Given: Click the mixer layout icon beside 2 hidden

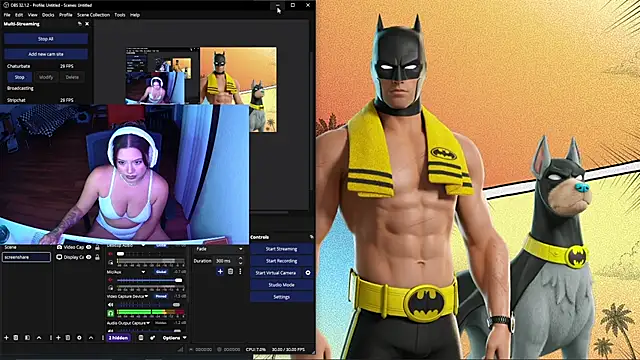Looking at the screenshot, I should [x=141, y=338].
